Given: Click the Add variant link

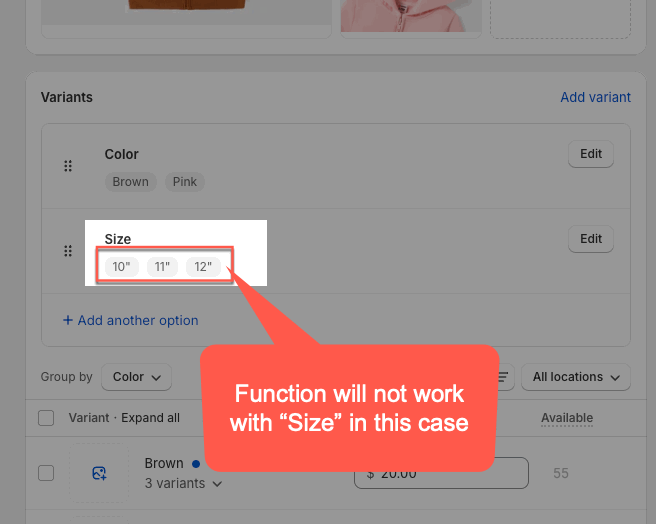Looking at the screenshot, I should click(x=595, y=97).
